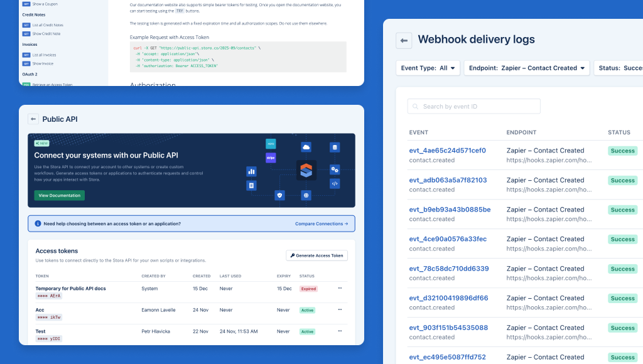Select the Stripe icon in the integration diagram

[x=271, y=158]
